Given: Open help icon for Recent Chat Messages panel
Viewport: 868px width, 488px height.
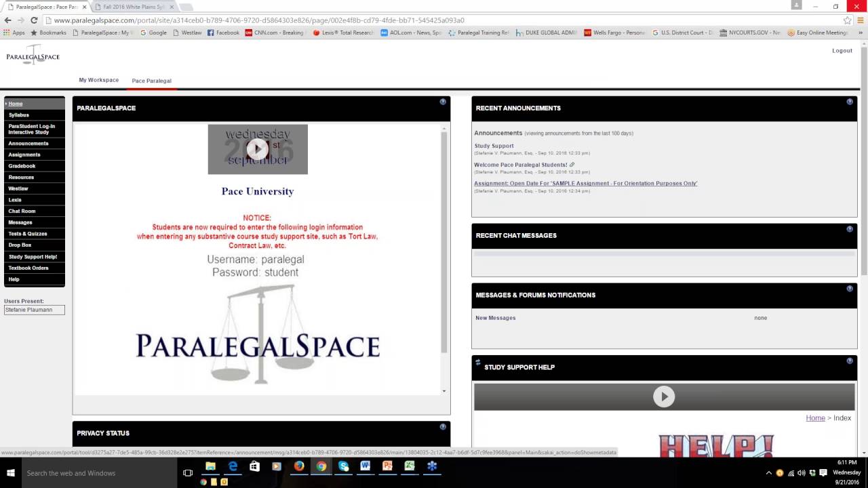Looking at the screenshot, I should [850, 229].
